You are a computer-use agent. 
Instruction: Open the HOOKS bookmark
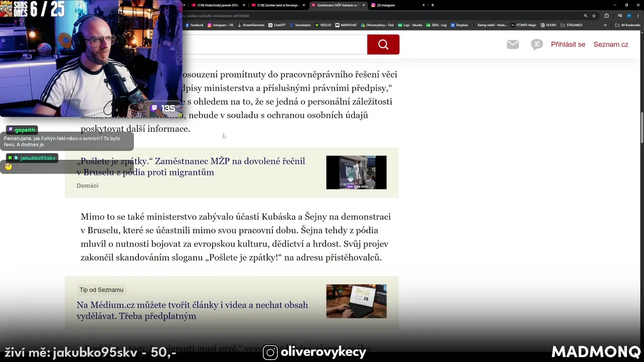(x=548, y=25)
